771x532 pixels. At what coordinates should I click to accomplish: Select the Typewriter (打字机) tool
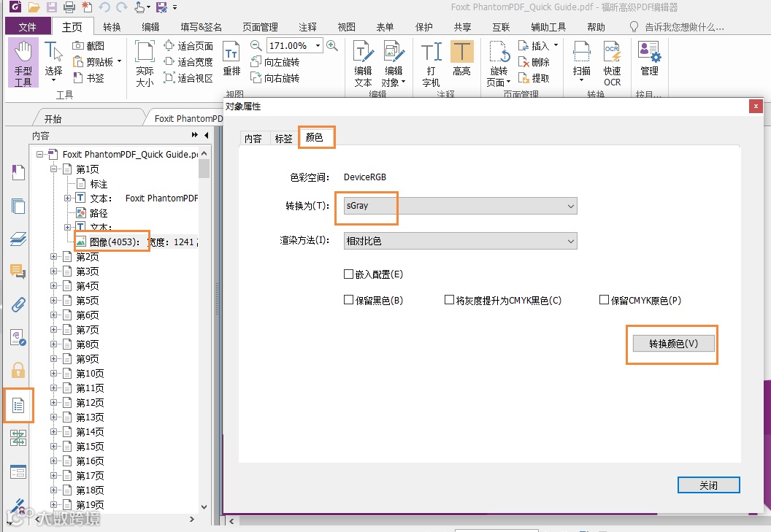pyautogui.click(x=431, y=64)
